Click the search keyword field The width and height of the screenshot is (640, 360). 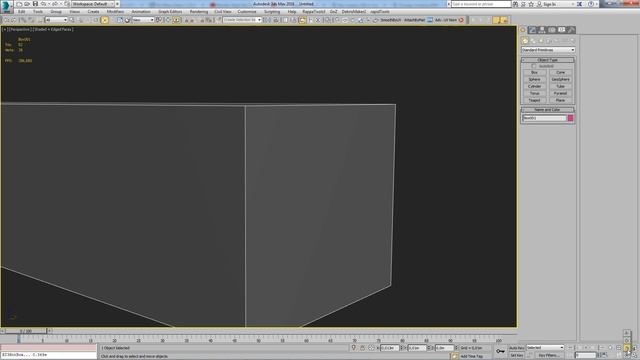click(481, 4)
